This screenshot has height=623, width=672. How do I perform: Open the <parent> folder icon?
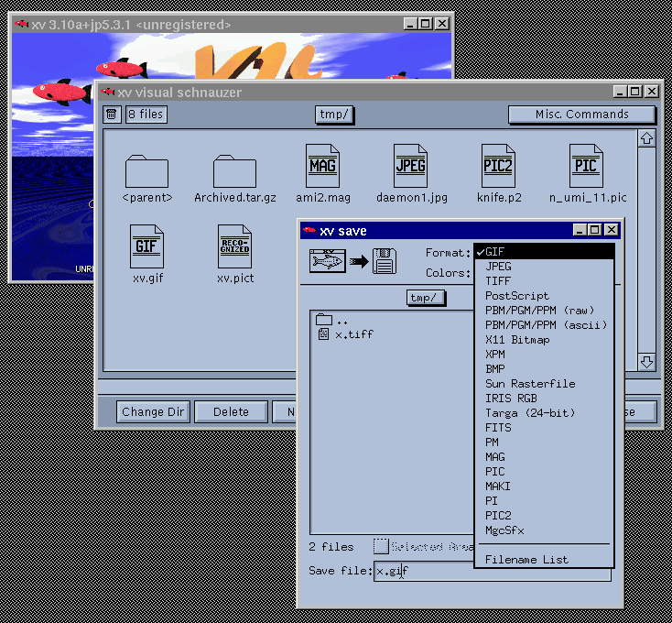click(147, 171)
